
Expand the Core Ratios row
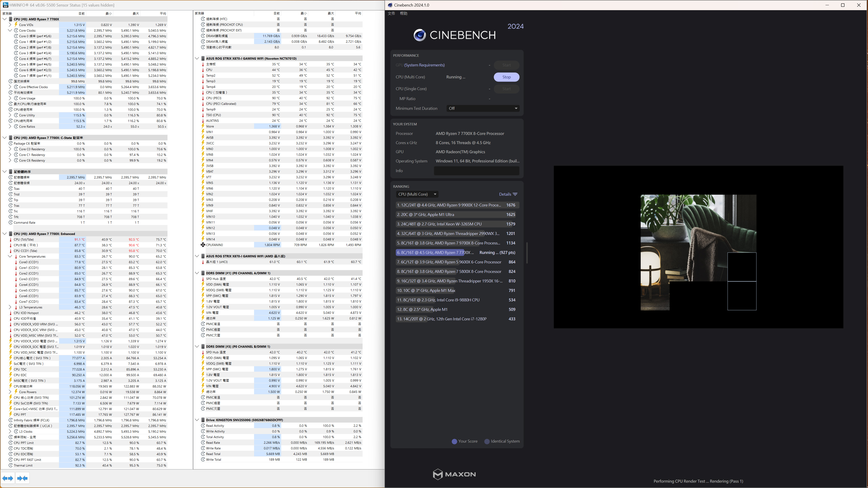[10, 127]
